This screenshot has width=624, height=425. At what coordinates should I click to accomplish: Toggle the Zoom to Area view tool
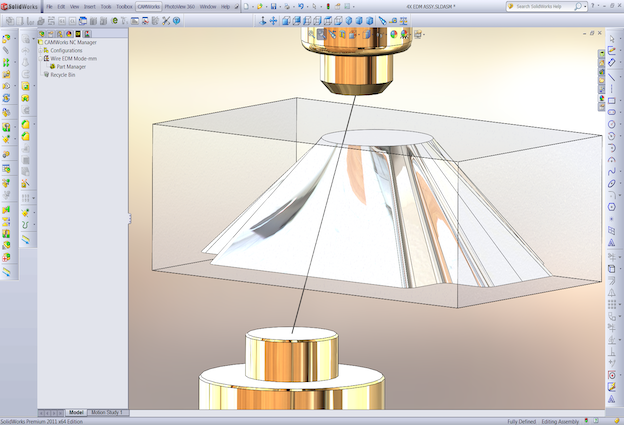pos(321,34)
